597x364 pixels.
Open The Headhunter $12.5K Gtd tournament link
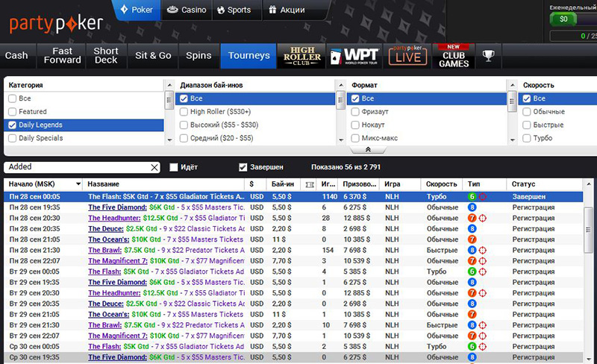(x=114, y=218)
